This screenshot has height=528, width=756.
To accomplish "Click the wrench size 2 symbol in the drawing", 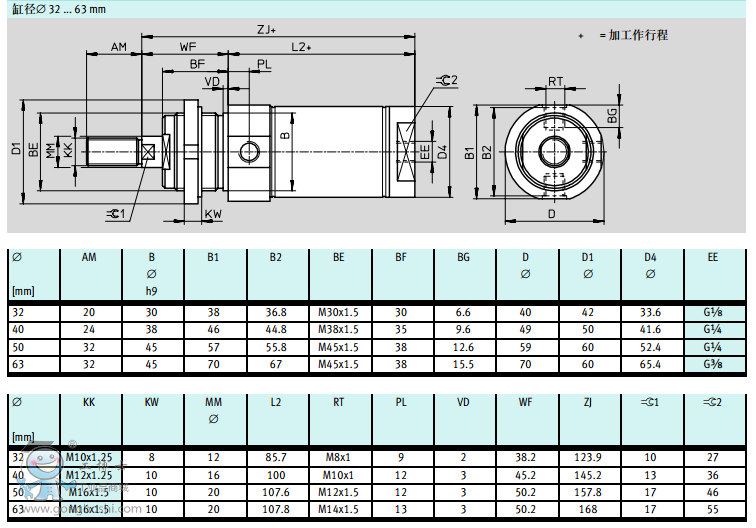I will tap(446, 80).
